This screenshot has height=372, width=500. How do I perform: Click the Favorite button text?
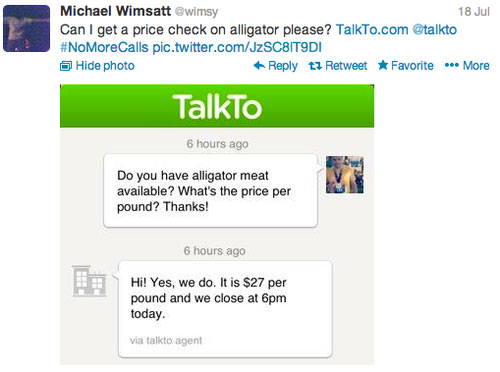coord(412,66)
